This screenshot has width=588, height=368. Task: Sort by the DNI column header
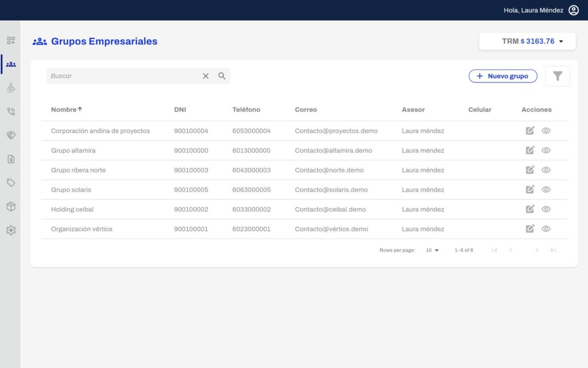pos(180,110)
